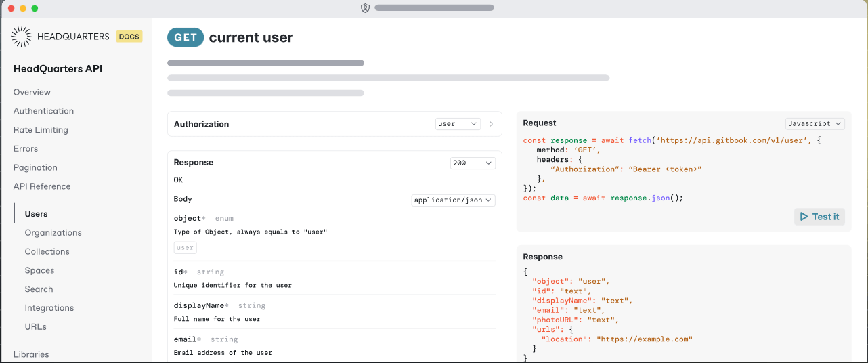The height and width of the screenshot is (363, 868).
Task: Open the 200 response code dropdown
Action: 473,163
